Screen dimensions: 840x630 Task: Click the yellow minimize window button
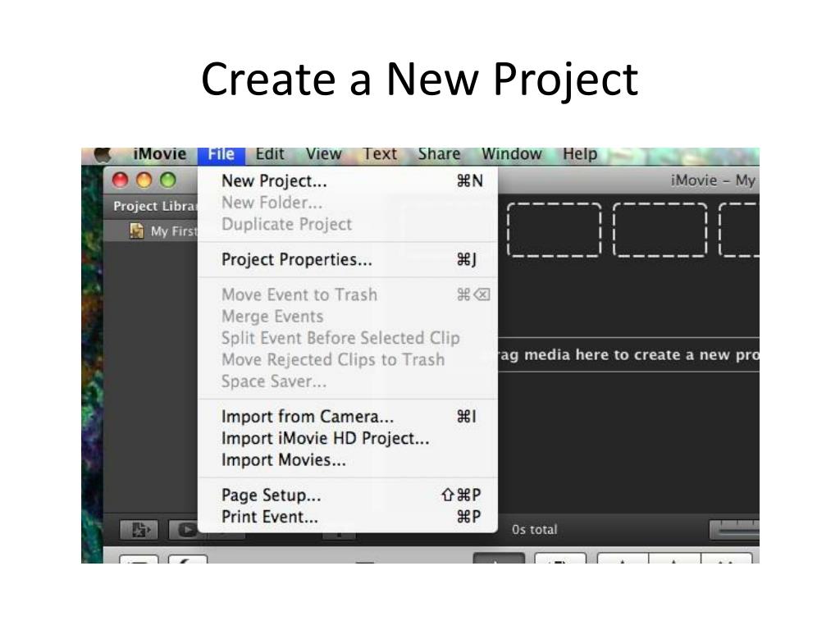pos(144,180)
